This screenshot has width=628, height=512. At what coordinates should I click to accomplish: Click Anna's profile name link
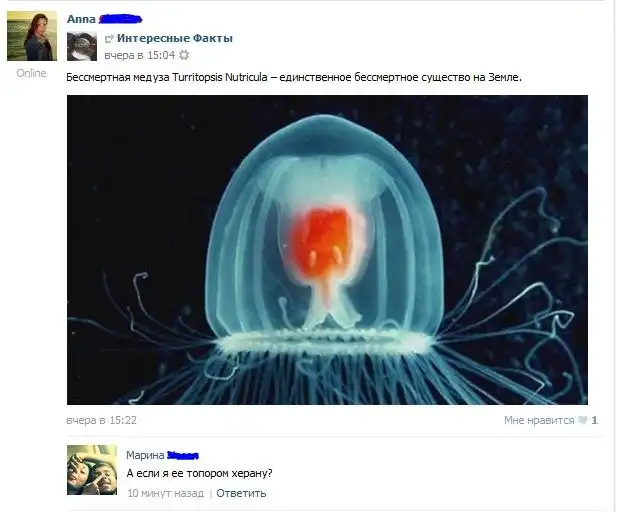point(81,19)
